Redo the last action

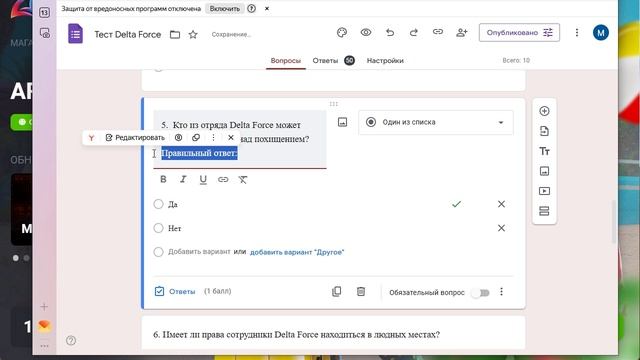[x=413, y=32]
